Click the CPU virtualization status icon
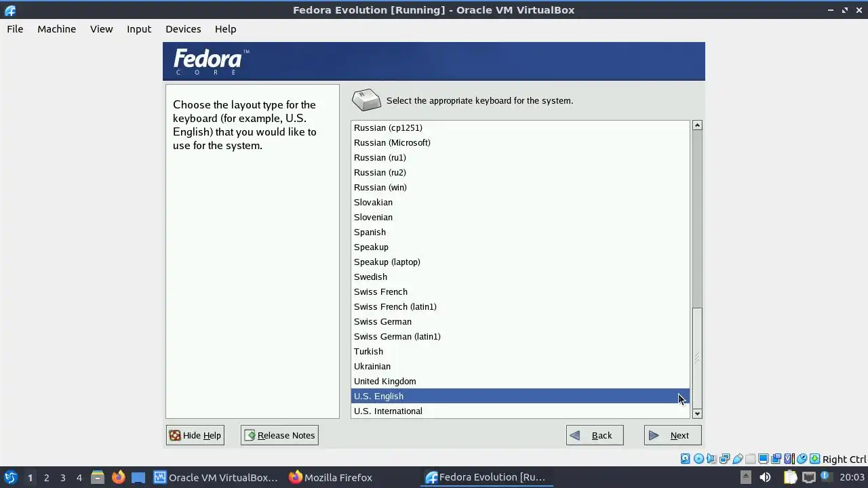Image resolution: width=868 pixels, height=488 pixels. click(789, 459)
